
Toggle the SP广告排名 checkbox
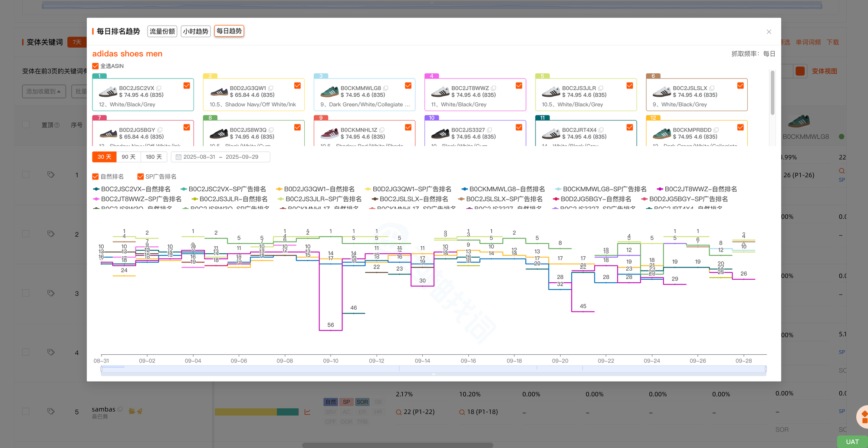141,177
